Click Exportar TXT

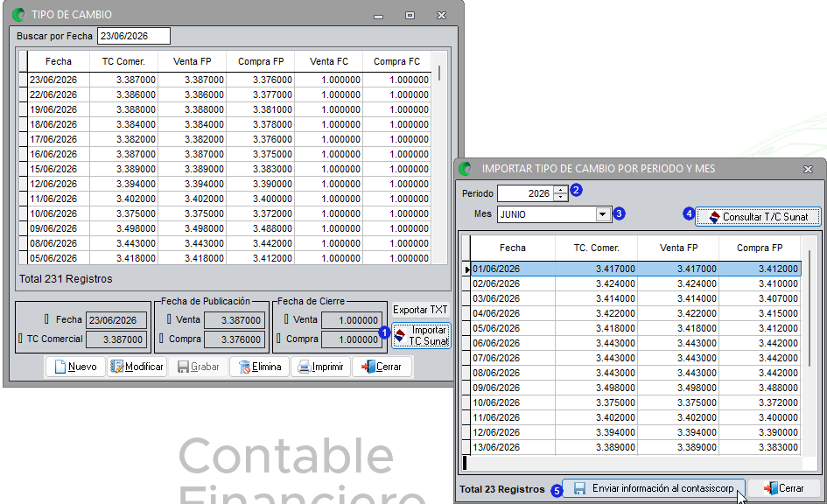[x=420, y=310]
